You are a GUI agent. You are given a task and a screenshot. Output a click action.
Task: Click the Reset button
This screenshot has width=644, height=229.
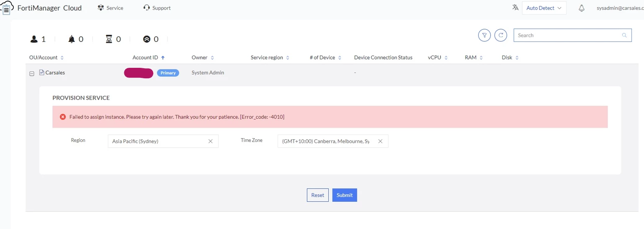click(318, 195)
